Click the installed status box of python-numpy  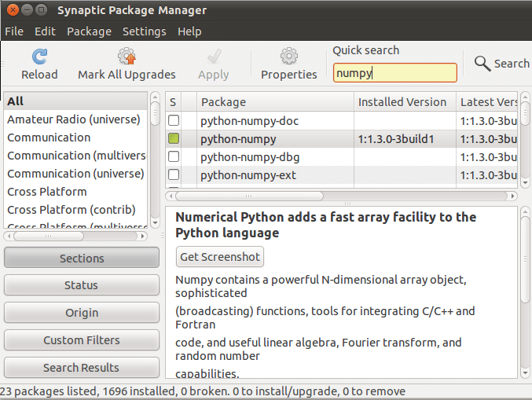pyautogui.click(x=174, y=139)
